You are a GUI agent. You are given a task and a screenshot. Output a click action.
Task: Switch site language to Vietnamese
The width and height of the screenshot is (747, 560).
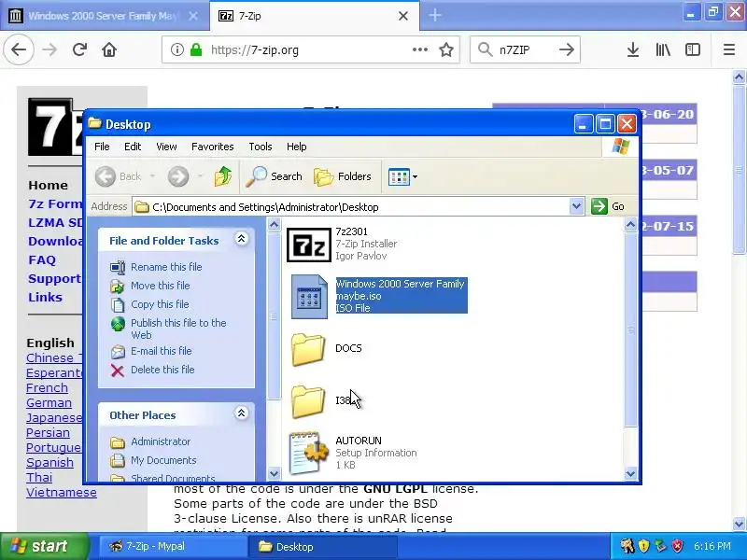pyautogui.click(x=62, y=493)
